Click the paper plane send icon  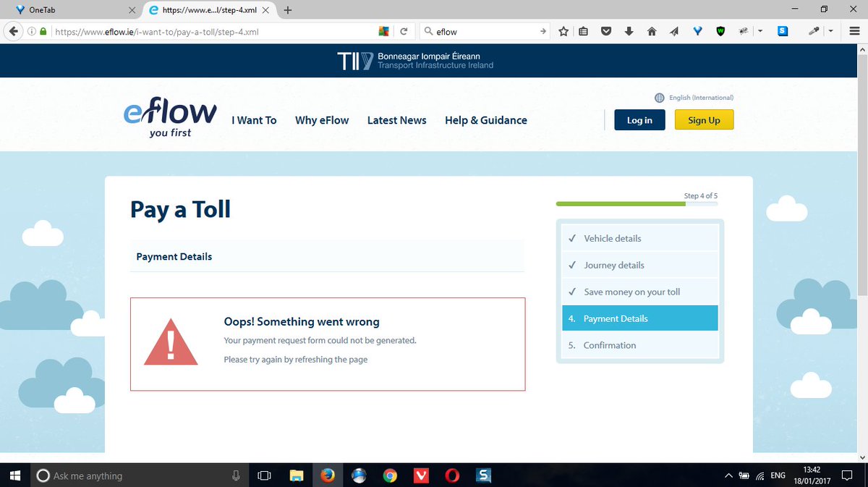[674, 32]
